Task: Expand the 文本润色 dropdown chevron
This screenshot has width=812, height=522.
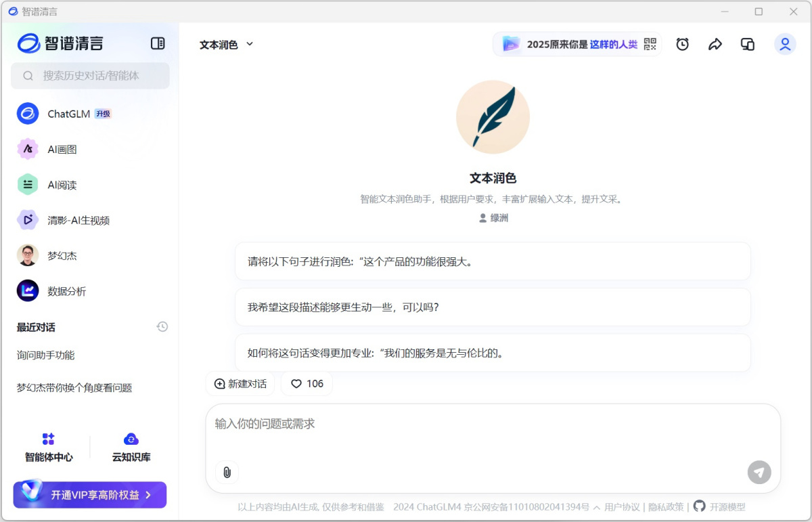Action: 250,44
